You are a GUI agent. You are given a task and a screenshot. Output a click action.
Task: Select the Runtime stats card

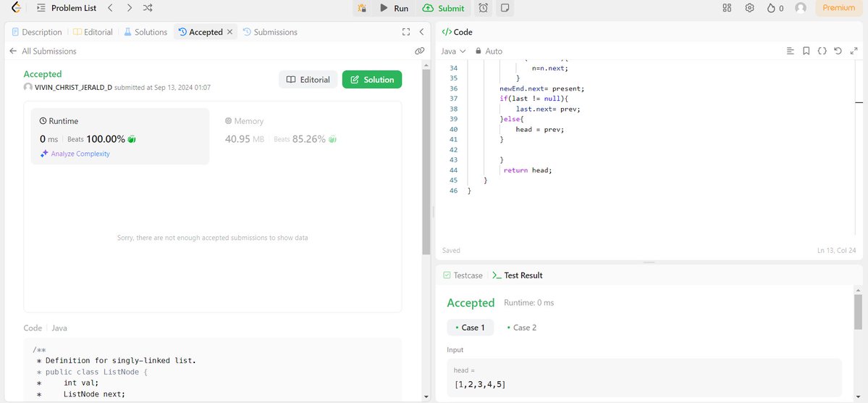click(120, 136)
